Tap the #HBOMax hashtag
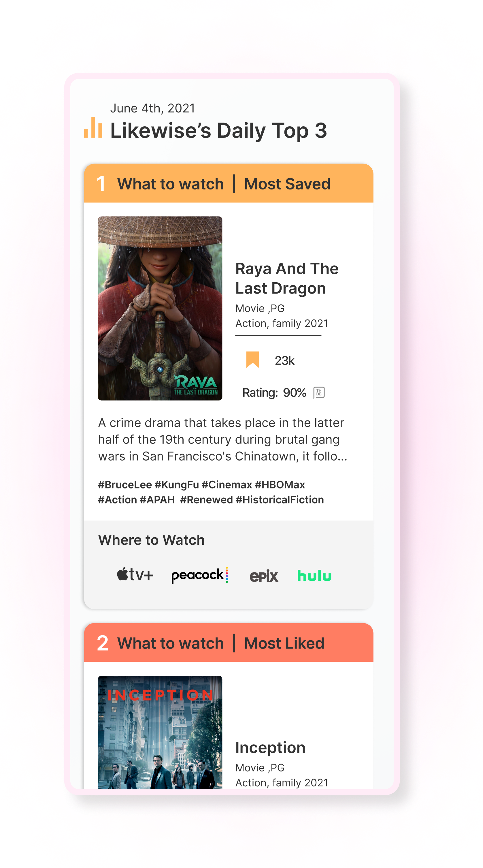The height and width of the screenshot is (868, 483). coord(280,484)
